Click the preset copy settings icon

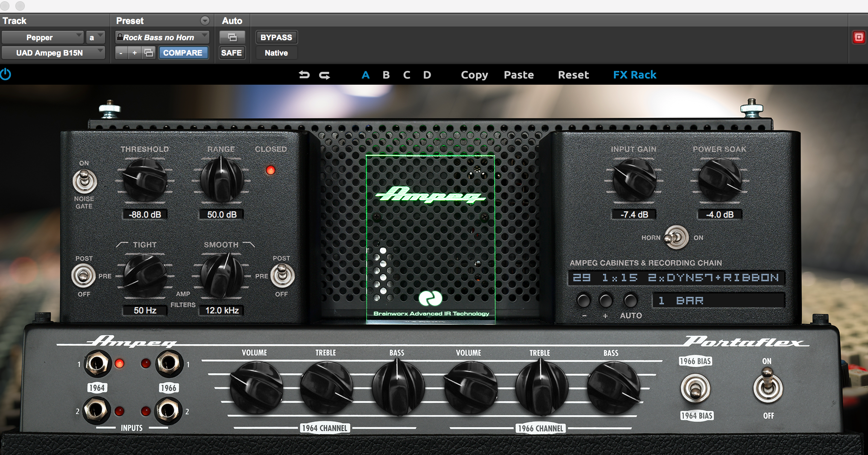149,53
